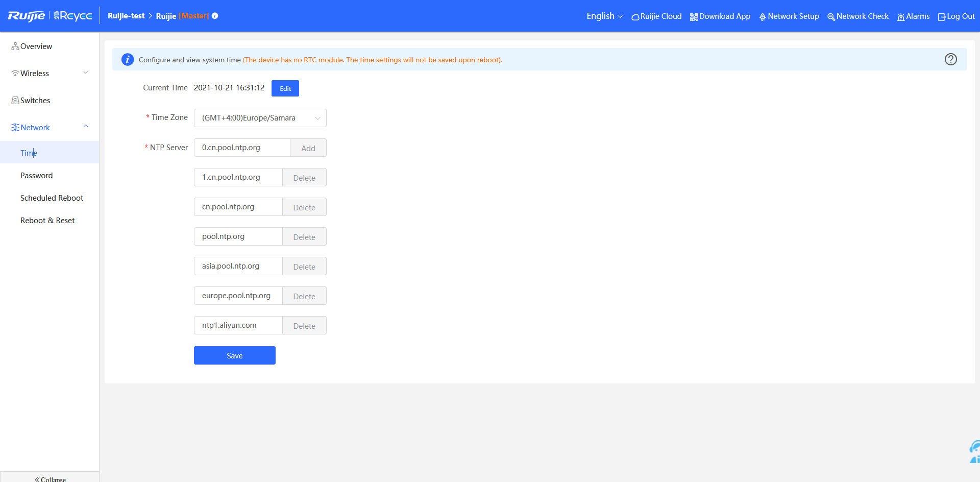Delete the ntp1.aliyun.com server

tap(304, 326)
